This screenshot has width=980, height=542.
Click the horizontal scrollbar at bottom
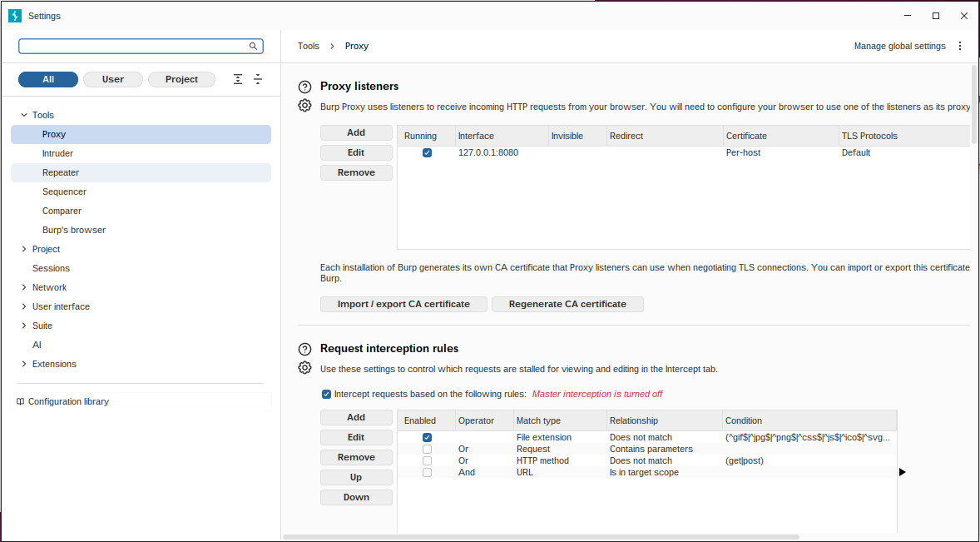(542, 536)
